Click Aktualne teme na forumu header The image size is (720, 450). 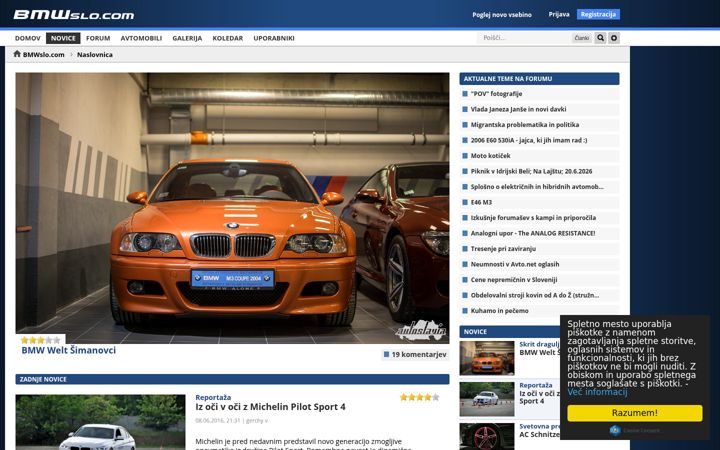(x=539, y=79)
